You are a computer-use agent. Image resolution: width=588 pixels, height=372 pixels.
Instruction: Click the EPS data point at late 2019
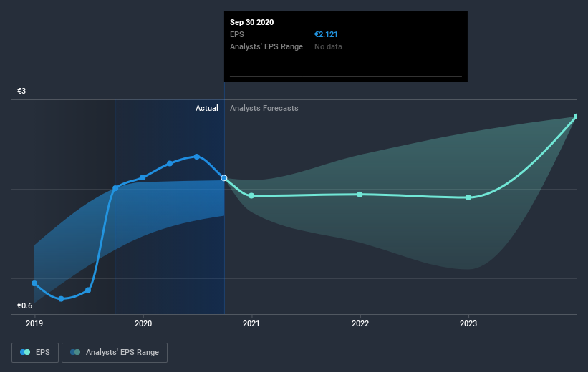pos(115,188)
